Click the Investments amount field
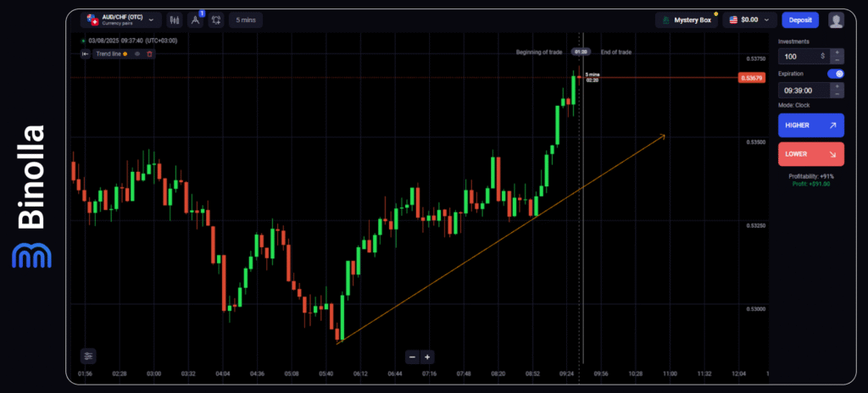The image size is (868, 393). [802, 56]
